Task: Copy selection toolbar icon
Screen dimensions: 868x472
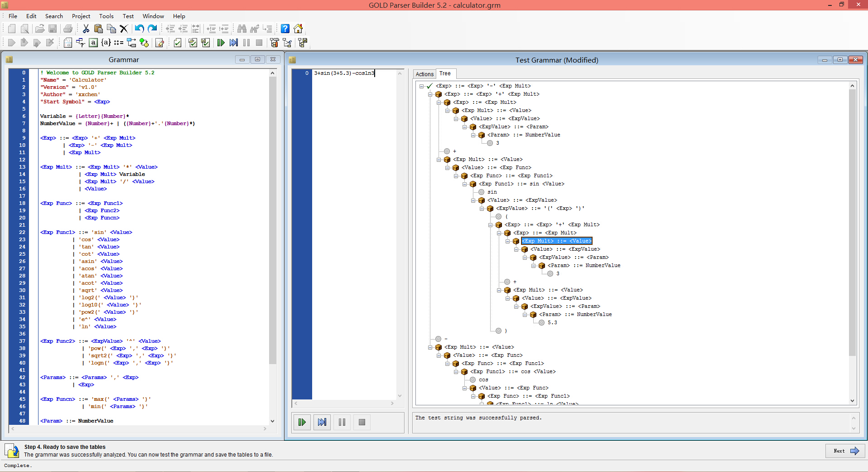Action: 111,29
